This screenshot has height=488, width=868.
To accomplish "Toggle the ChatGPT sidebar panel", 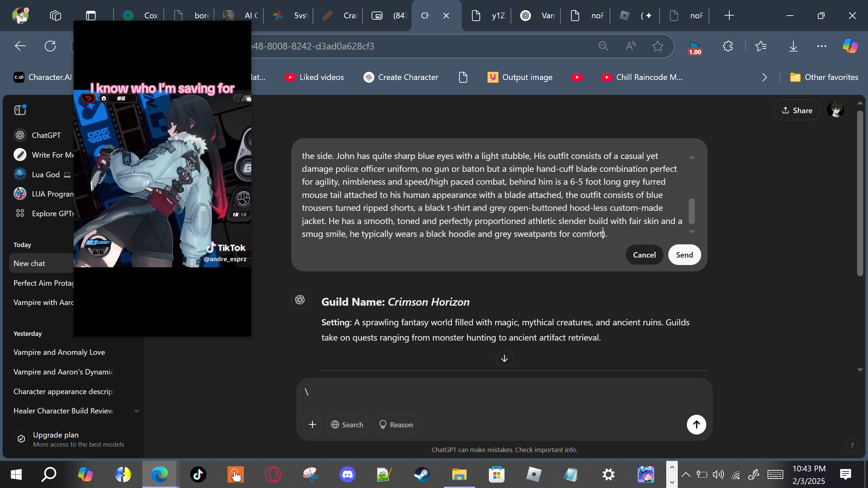I will (x=20, y=110).
